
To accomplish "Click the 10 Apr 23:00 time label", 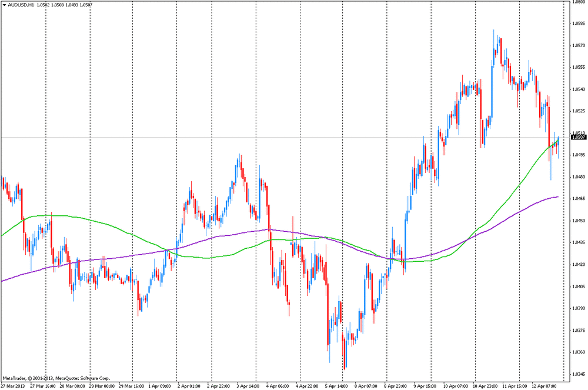I will [x=485, y=386].
